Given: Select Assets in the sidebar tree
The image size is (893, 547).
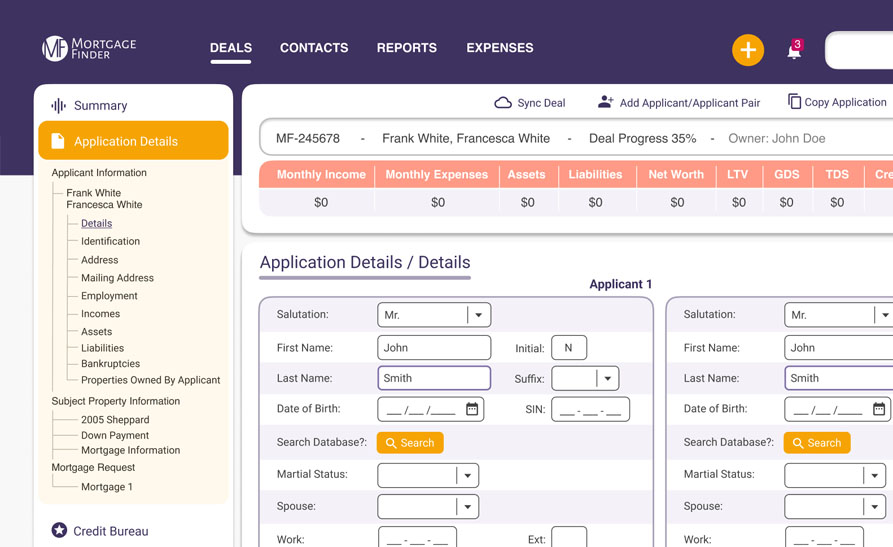Looking at the screenshot, I should [96, 332].
